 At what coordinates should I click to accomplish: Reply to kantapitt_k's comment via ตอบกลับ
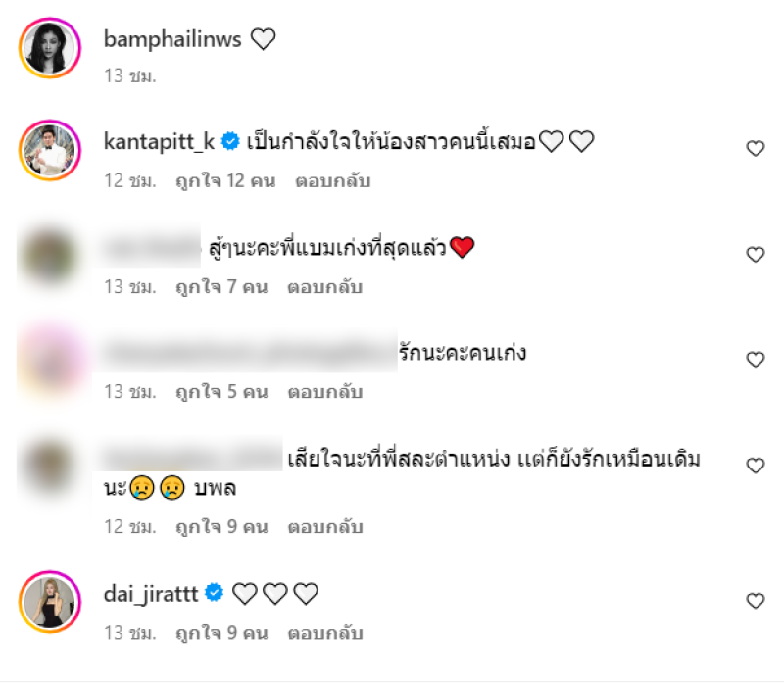[333, 181]
